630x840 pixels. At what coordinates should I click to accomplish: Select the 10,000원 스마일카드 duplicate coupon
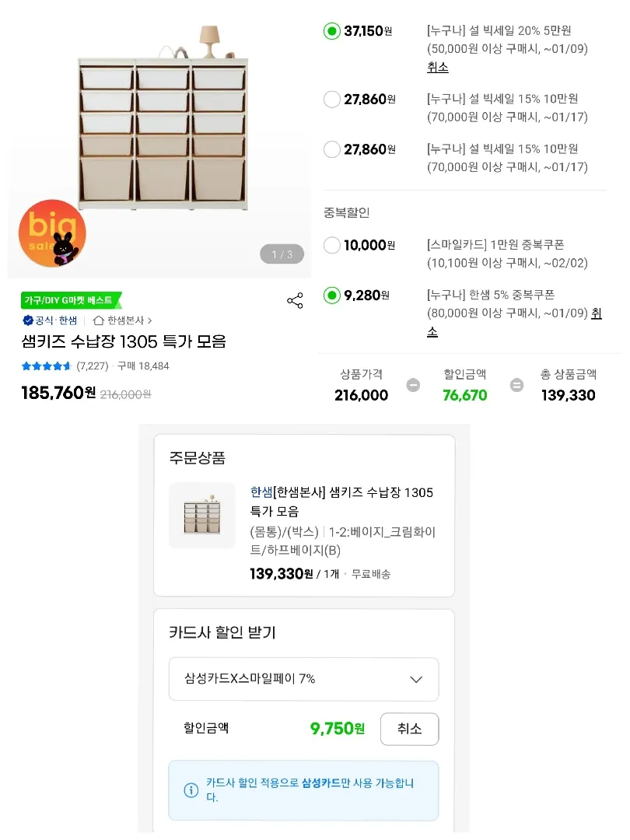click(332, 245)
